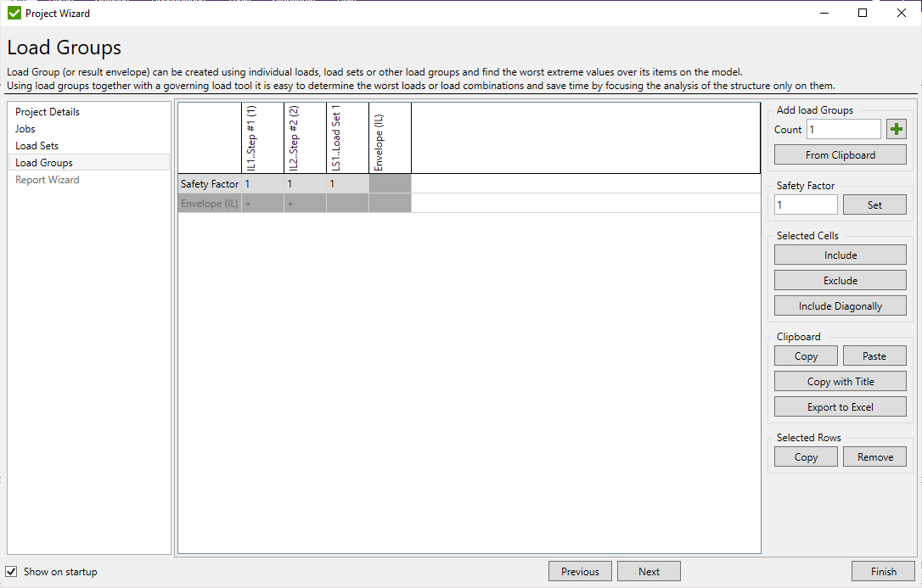This screenshot has height=588, width=922.
Task: Select Load Groups in the sidebar
Action: [89, 163]
